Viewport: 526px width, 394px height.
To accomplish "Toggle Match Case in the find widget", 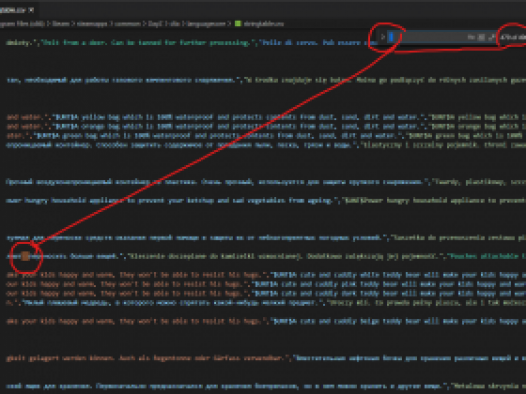I will tap(471, 37).
